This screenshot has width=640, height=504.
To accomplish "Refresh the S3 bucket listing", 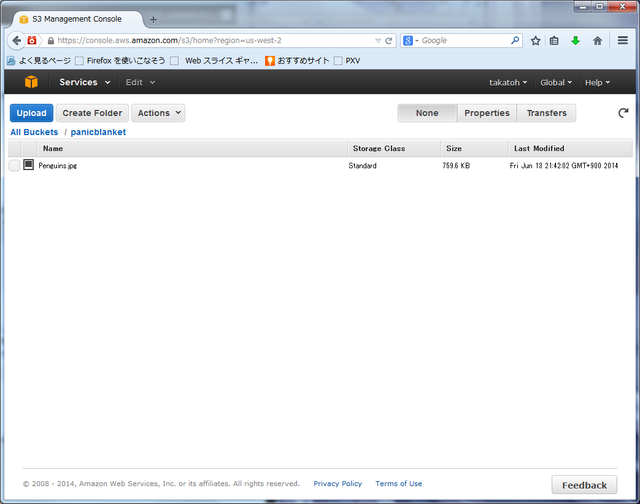I will [x=623, y=113].
